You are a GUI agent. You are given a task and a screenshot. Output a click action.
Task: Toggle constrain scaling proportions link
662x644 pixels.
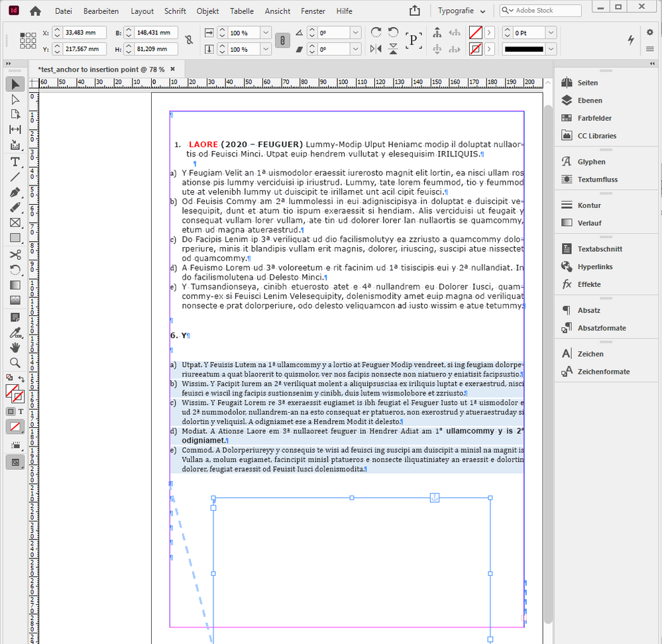(282, 40)
